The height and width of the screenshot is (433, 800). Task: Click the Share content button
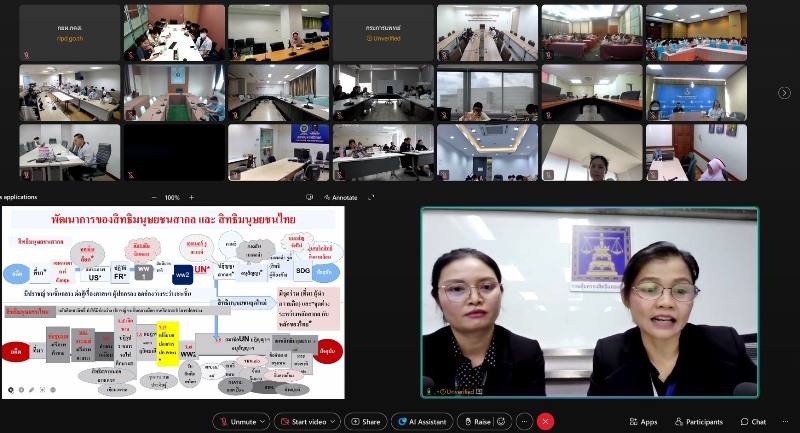pos(366,422)
